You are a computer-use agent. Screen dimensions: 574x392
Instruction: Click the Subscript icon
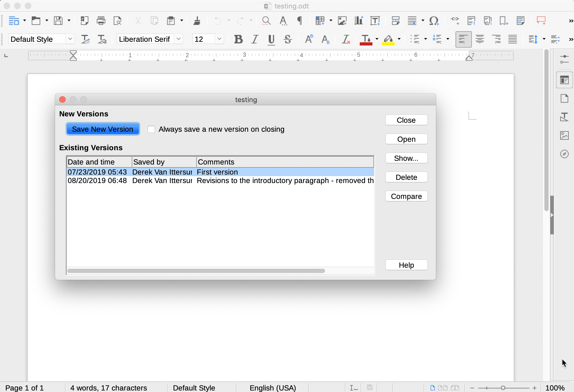tap(326, 39)
